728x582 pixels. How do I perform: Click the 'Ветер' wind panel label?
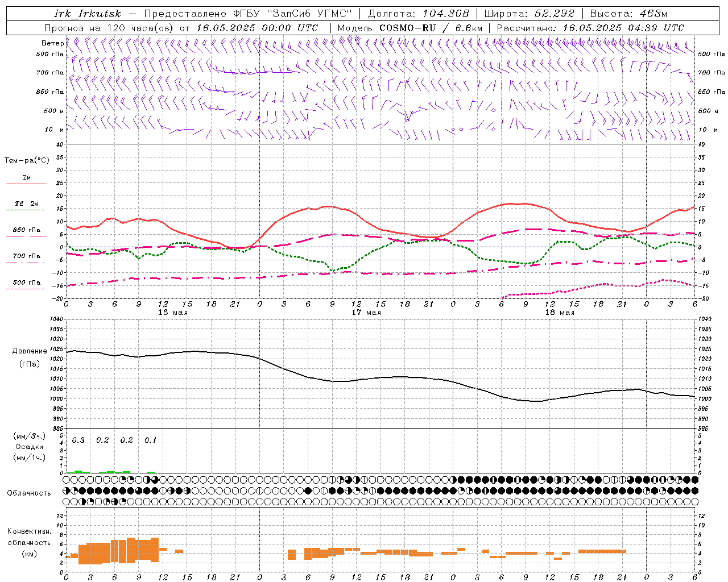pyautogui.click(x=52, y=43)
